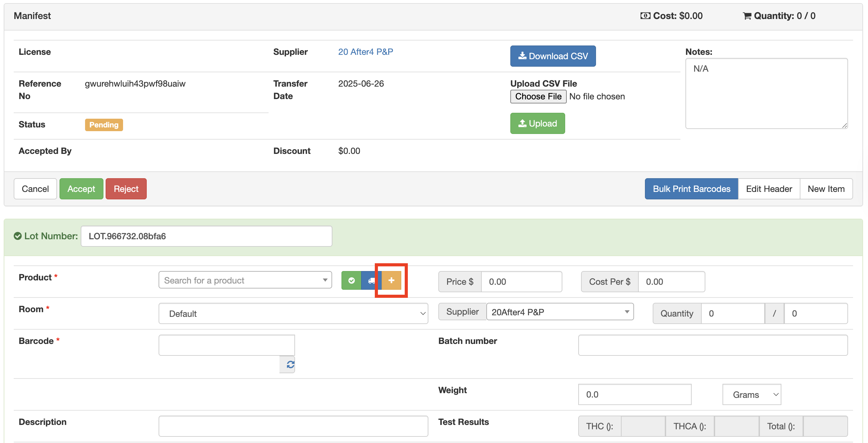Click the Cost: $0.00 summary

(671, 16)
